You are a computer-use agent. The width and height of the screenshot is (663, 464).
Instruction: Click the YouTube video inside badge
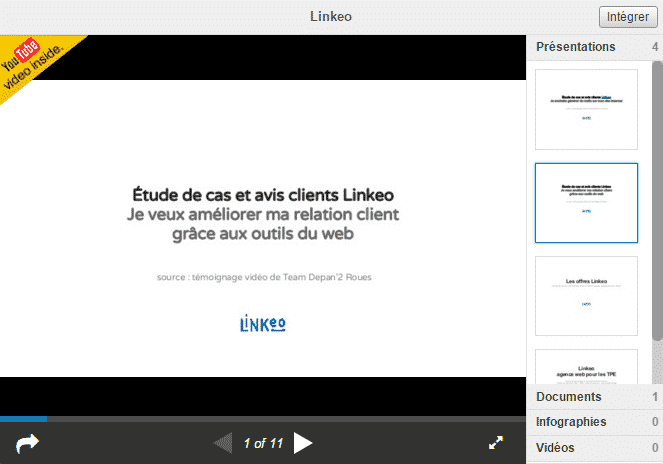click(x=32, y=63)
